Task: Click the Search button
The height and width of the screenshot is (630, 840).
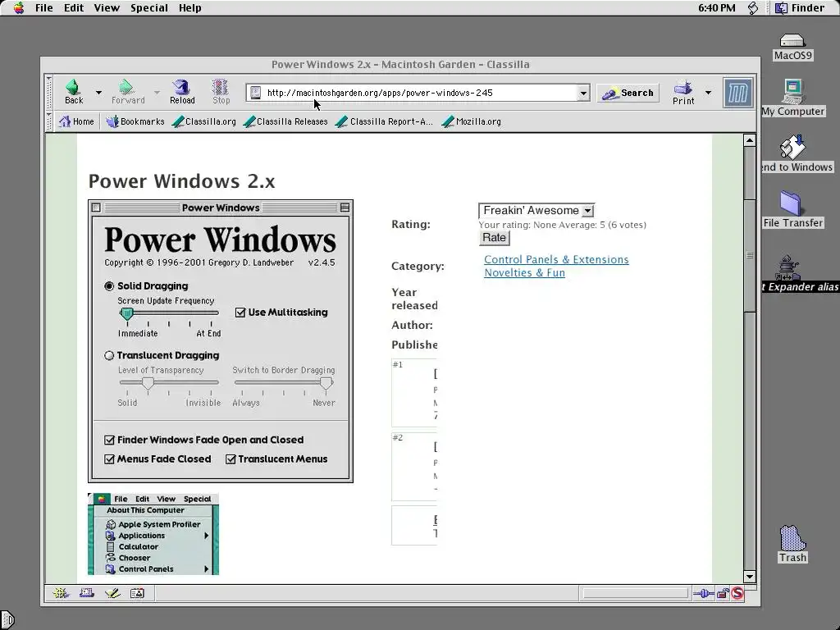Action: 628,94
